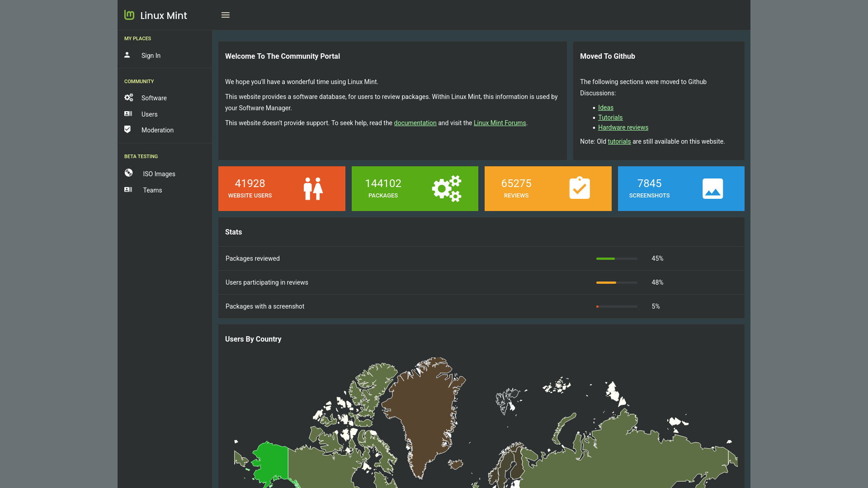Visit the Linux Mint Forums link
Viewport: 868px width, 488px height.
[x=500, y=123]
